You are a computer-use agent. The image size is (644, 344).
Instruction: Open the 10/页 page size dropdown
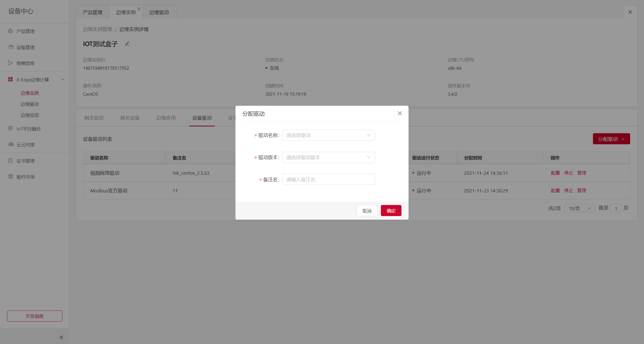tap(579, 208)
